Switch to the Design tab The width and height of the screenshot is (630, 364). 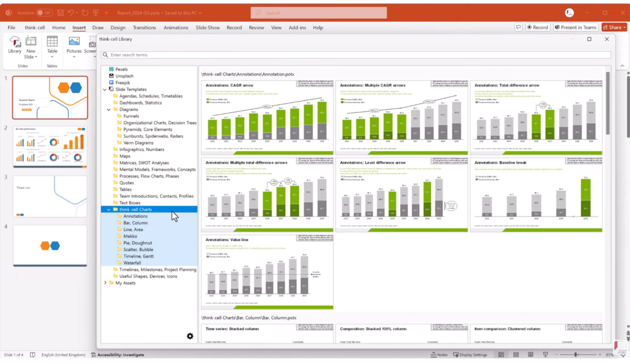click(118, 28)
